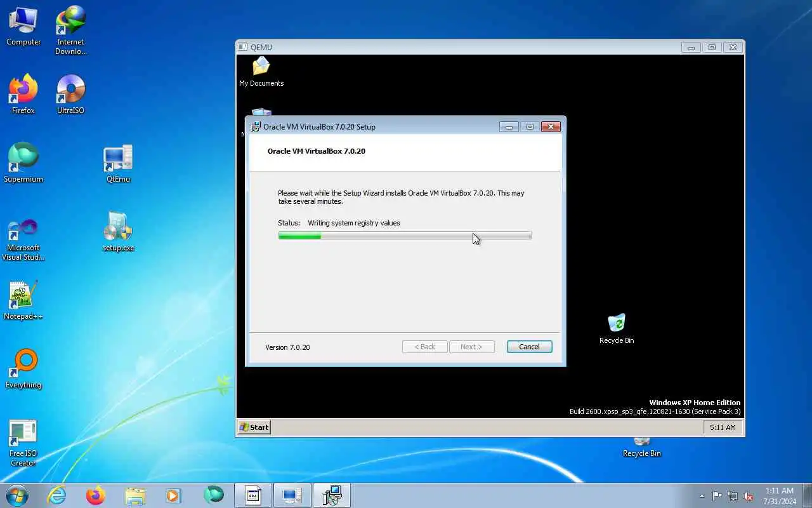Open the QtEmu desktop shortcut
812x508 pixels.
[x=118, y=163]
